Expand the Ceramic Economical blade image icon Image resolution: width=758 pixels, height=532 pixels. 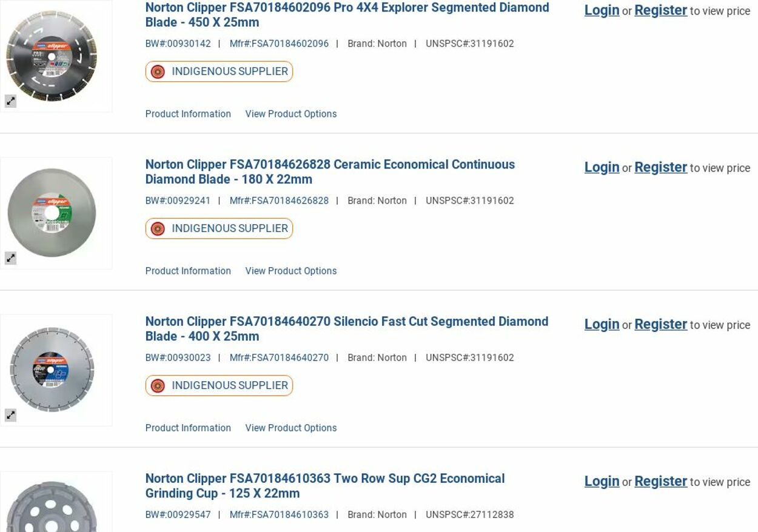click(10, 258)
